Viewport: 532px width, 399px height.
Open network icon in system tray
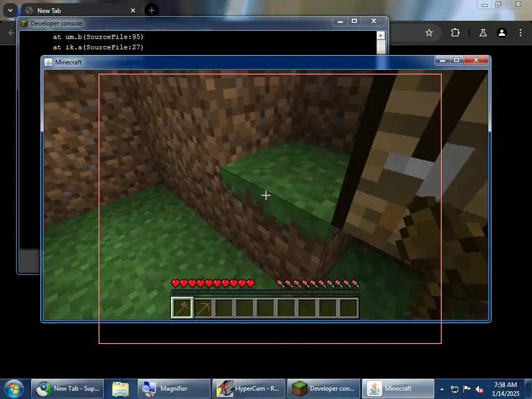(454, 389)
